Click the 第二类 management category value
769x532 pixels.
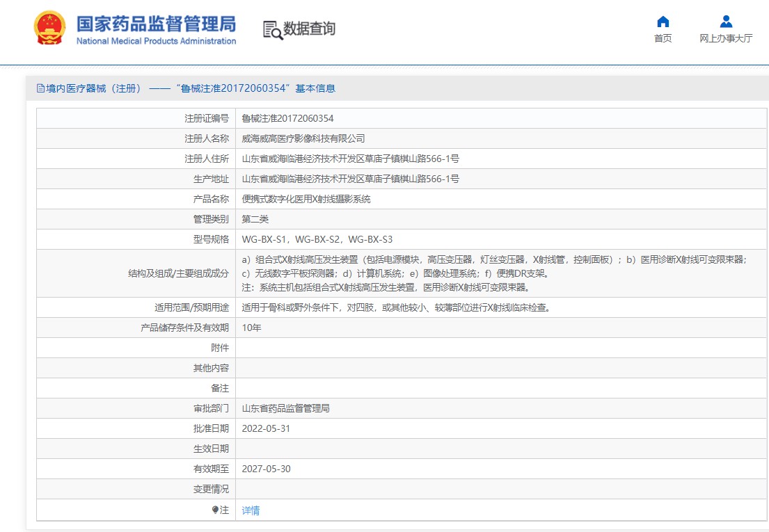point(255,219)
